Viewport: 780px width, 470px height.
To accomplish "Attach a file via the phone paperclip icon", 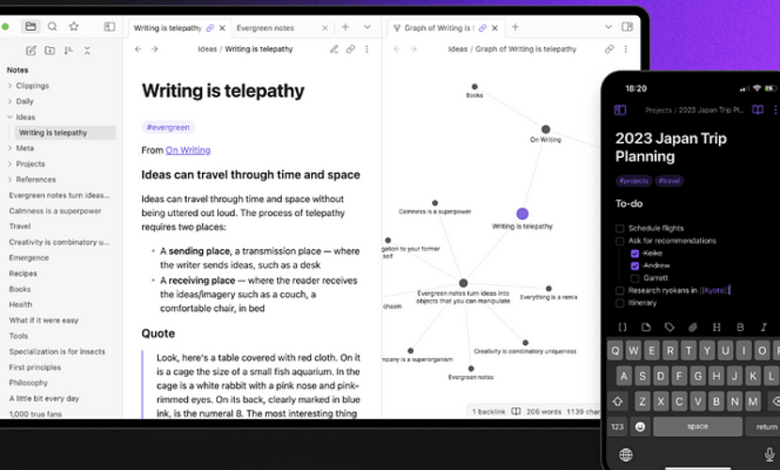I will pyautogui.click(x=693, y=327).
